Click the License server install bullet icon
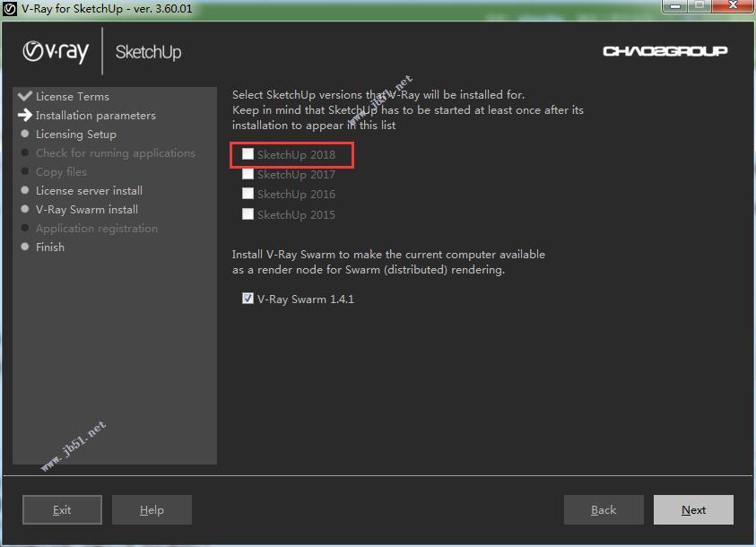 [25, 190]
